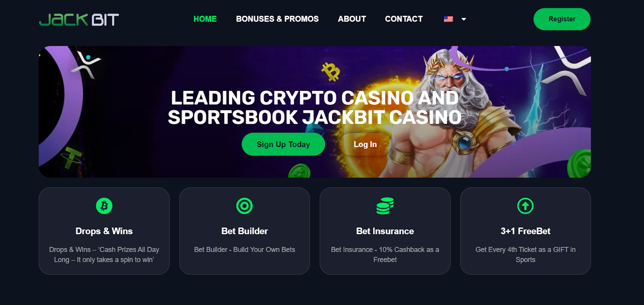This screenshot has width=644, height=305.
Task: Open the ABOUT page
Action: (352, 19)
